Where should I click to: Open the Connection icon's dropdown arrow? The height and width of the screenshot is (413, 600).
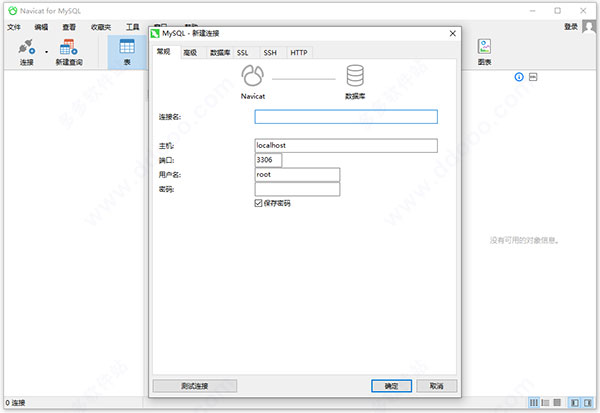(x=47, y=52)
